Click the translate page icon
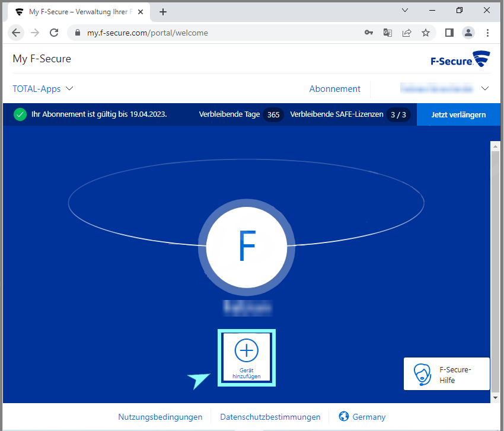504x431 pixels. (x=388, y=33)
